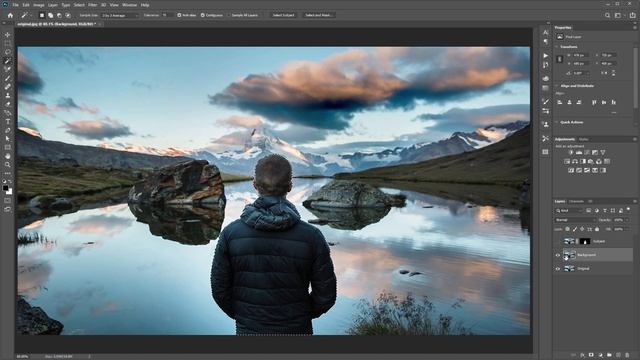Click the Intersect with selection icon
The image size is (640, 360).
coord(68,16)
